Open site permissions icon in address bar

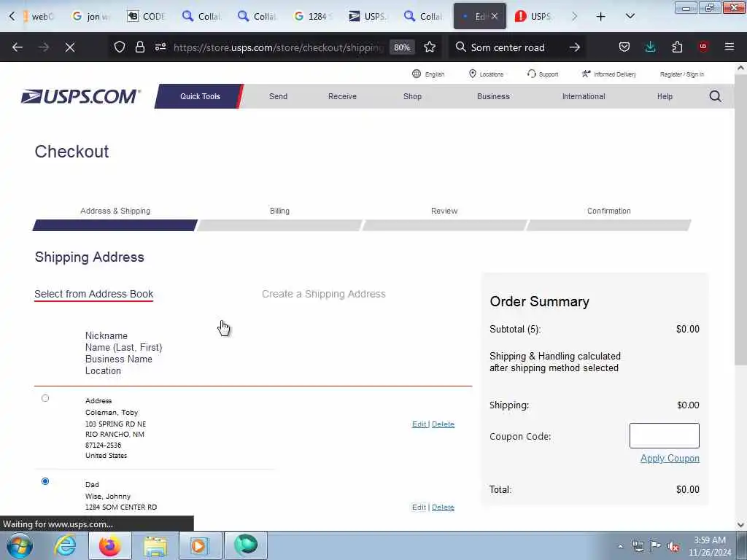pos(160,47)
